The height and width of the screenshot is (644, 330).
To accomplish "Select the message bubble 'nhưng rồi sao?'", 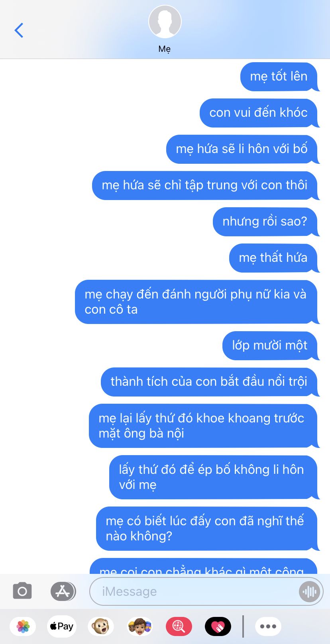I will point(265,222).
